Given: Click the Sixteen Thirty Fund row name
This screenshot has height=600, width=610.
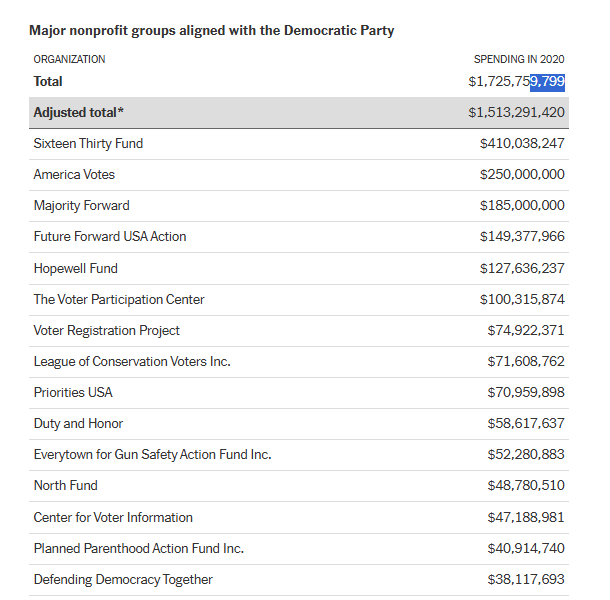Looking at the screenshot, I should coord(88,144).
